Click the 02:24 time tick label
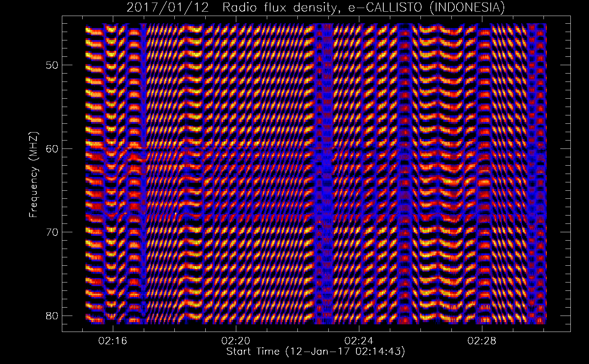 (359, 341)
